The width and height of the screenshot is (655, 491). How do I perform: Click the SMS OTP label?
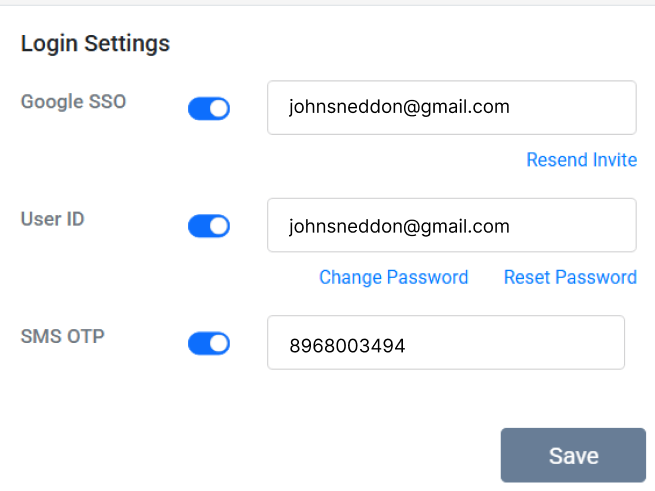(62, 336)
